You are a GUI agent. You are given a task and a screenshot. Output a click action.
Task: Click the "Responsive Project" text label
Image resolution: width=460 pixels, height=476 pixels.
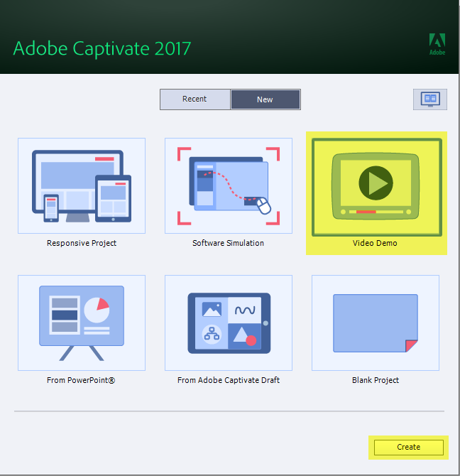click(x=82, y=243)
